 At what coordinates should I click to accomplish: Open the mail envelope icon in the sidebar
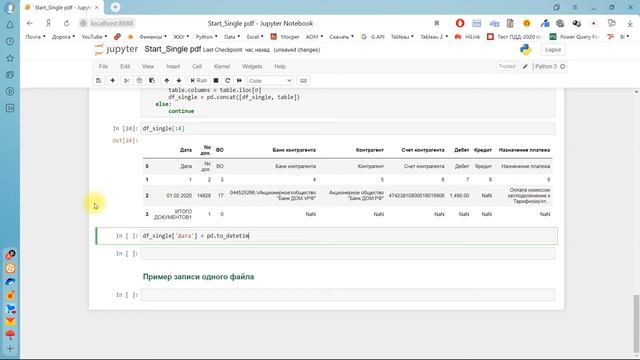[x=10, y=322]
